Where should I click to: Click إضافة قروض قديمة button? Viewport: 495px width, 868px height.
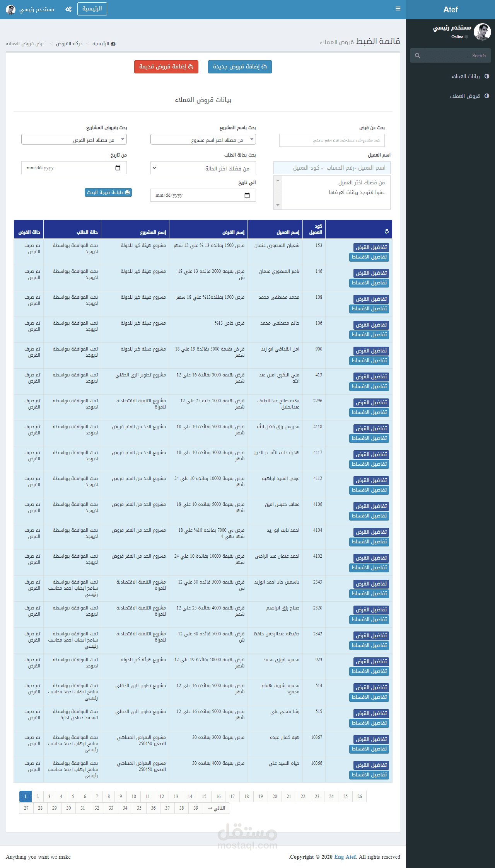pos(166,66)
